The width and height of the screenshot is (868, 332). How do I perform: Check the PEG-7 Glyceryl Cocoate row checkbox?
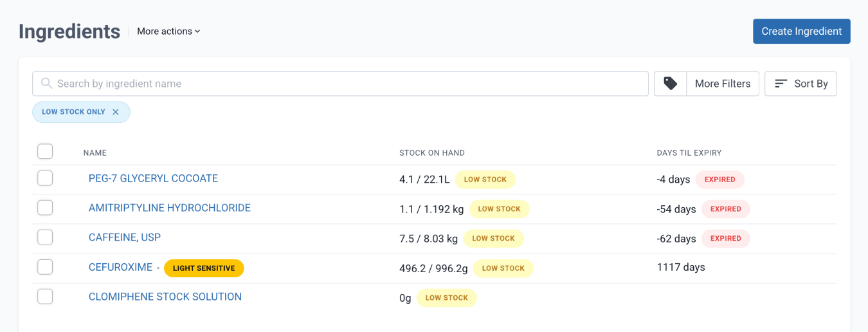point(45,178)
